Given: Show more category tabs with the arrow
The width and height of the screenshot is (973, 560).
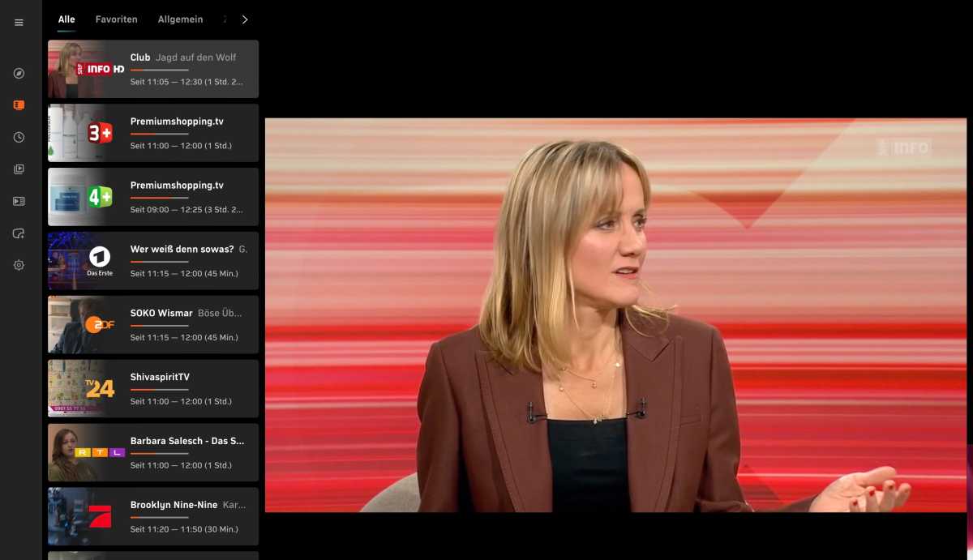Looking at the screenshot, I should tap(245, 19).
